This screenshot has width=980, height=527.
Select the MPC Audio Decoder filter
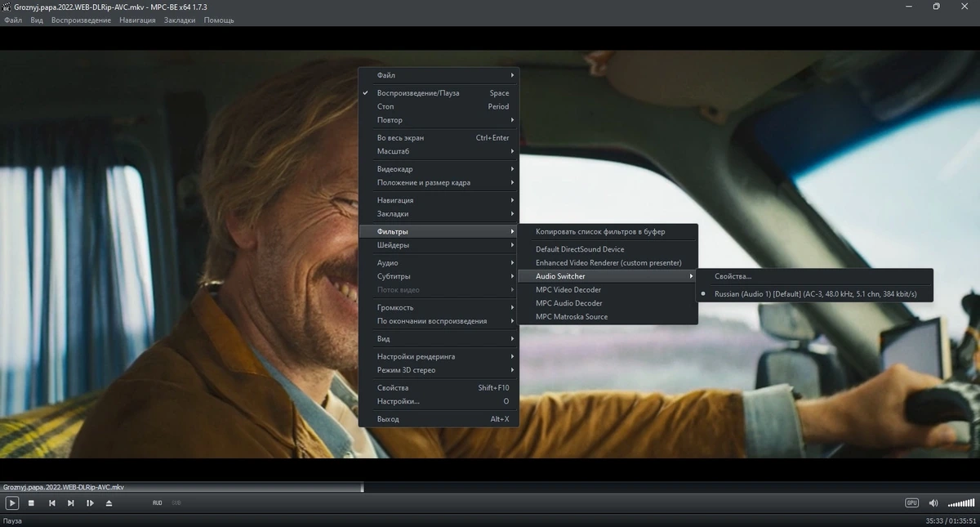point(608,303)
